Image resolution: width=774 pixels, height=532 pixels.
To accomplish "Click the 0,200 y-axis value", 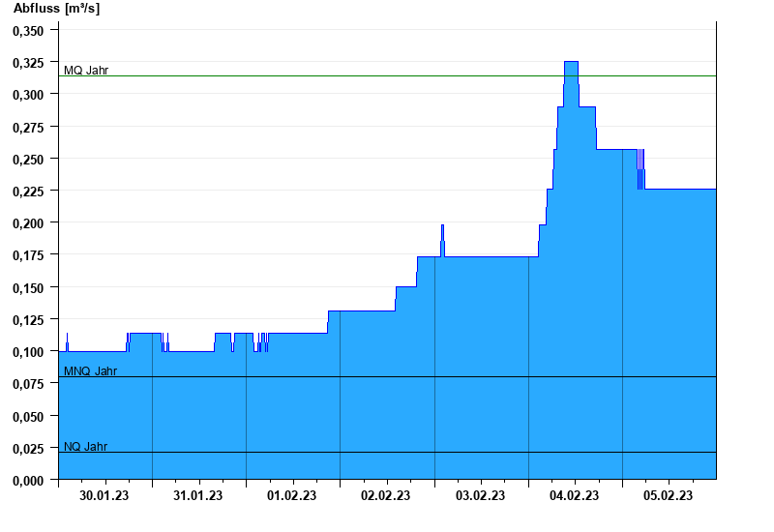I will point(27,223).
